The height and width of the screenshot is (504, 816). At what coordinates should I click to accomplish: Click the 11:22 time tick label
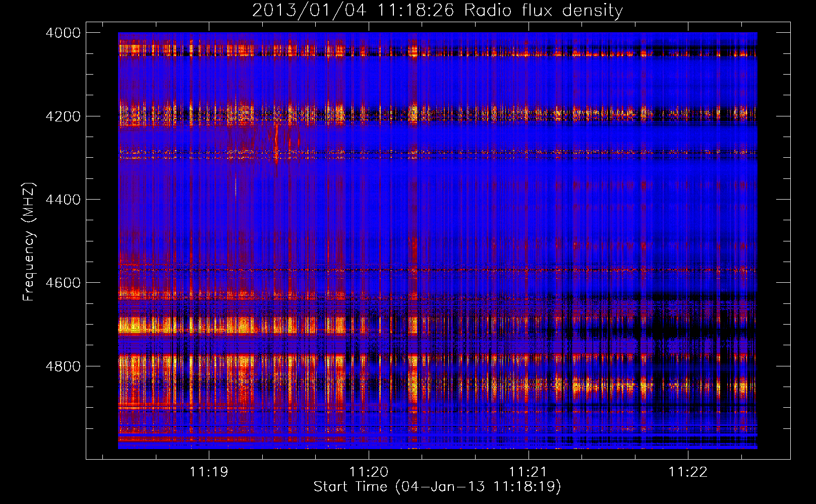click(688, 472)
